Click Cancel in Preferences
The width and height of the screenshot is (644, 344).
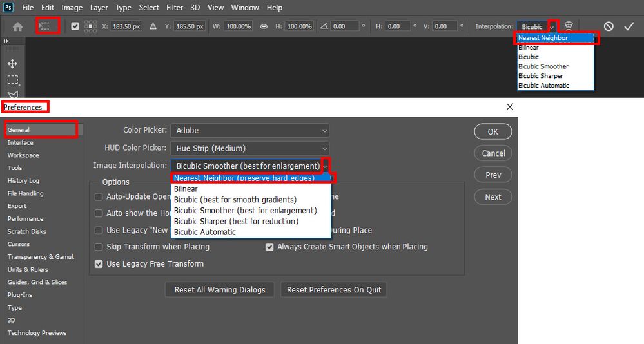[493, 153]
